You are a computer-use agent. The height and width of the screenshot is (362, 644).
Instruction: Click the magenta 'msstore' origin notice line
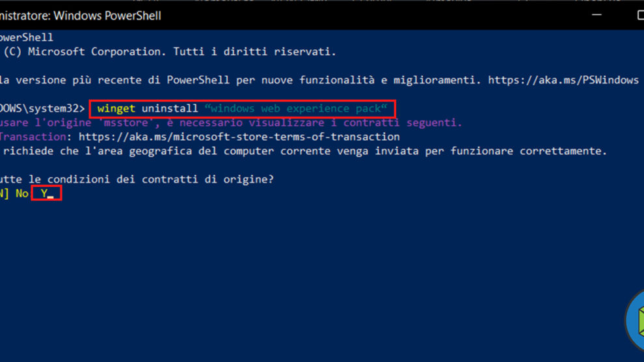[x=231, y=122]
